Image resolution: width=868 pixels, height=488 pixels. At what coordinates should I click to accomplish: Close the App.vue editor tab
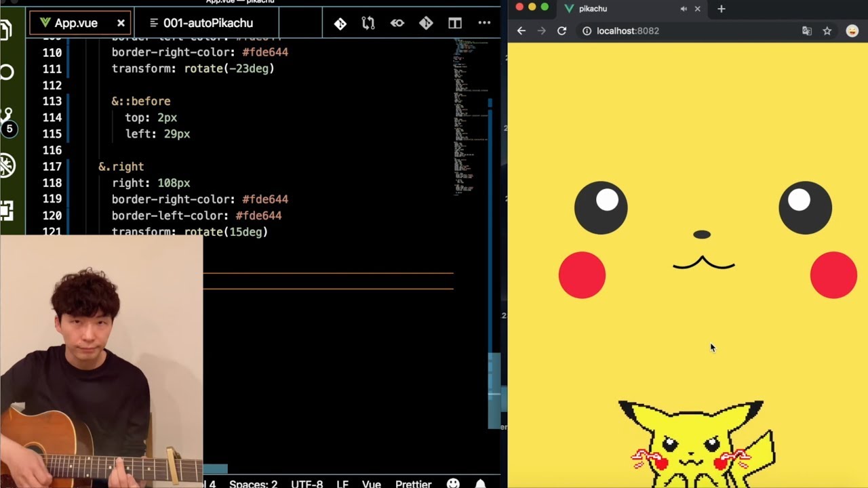coord(121,23)
